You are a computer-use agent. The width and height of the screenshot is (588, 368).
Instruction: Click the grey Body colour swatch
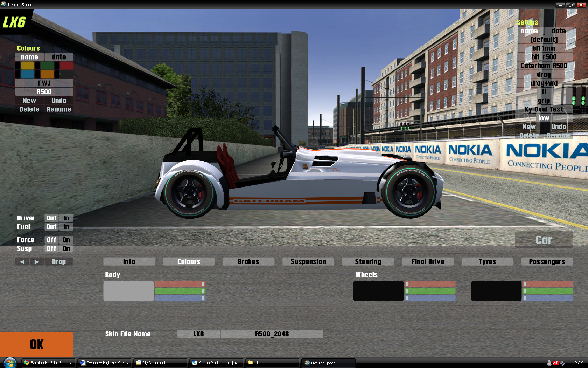point(129,291)
